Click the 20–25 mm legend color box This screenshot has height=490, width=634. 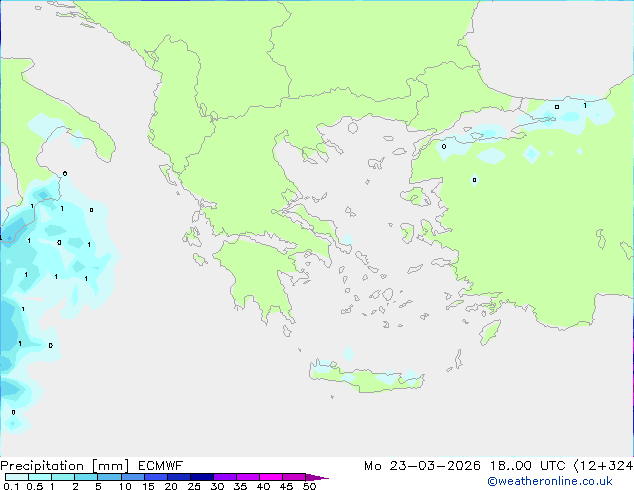tap(178, 477)
